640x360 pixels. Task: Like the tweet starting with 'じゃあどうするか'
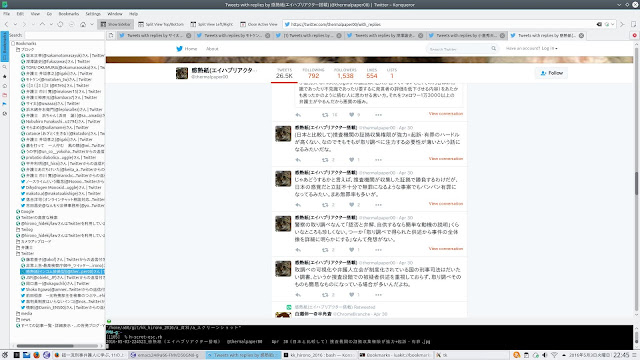click(x=351, y=205)
